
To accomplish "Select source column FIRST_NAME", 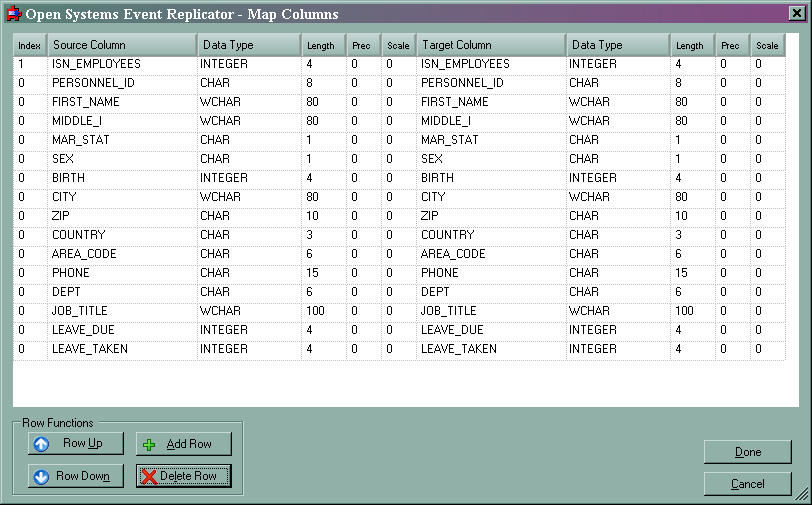I will pos(122,102).
